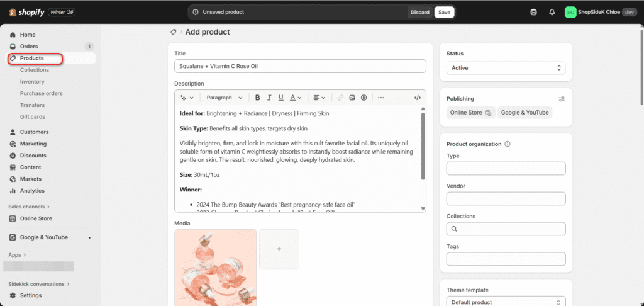Open the Theme template dropdown
Image resolution: width=644 pixels, height=306 pixels.
[x=506, y=302]
